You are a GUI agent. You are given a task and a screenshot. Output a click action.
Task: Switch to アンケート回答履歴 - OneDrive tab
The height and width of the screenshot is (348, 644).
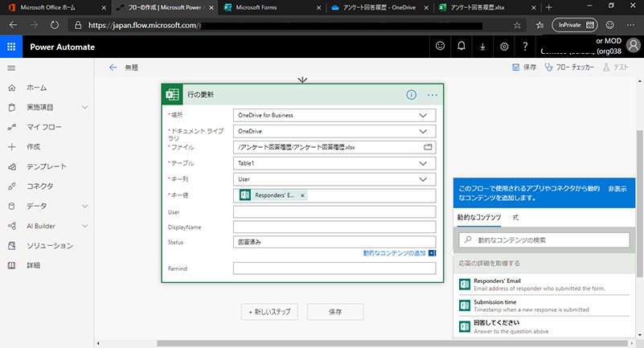tap(380, 7)
